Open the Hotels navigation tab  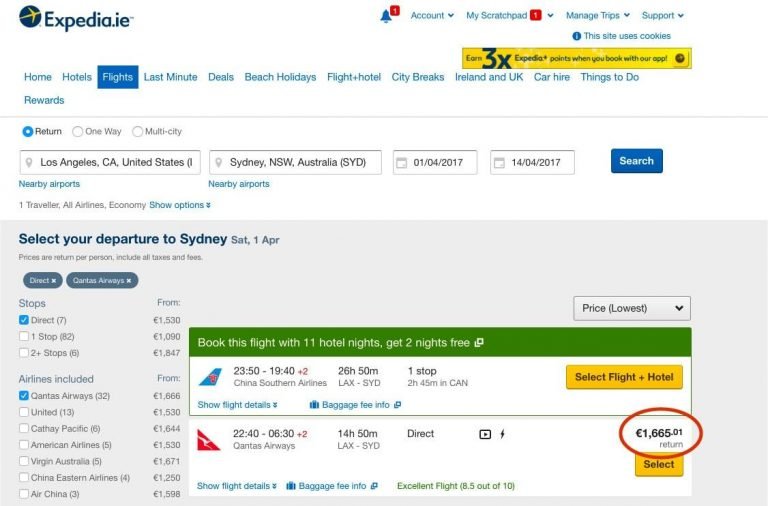pos(77,77)
